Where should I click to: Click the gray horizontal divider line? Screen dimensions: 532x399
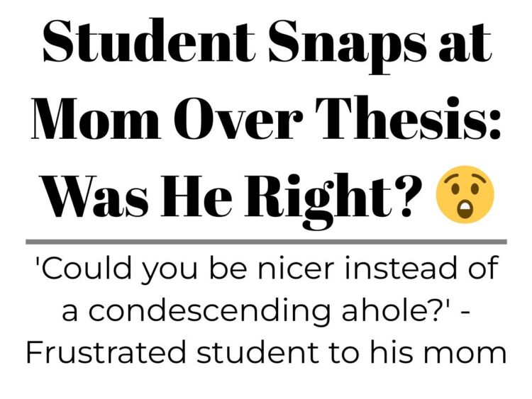[266, 242]
